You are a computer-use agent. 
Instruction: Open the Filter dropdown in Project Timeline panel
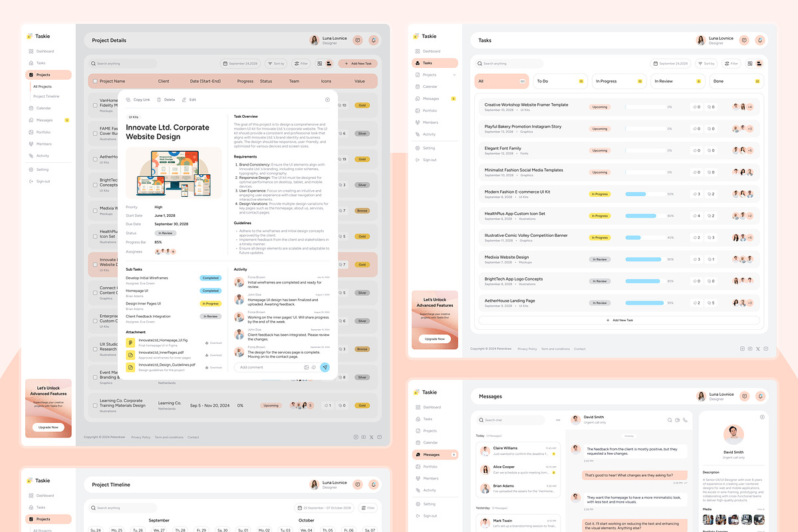point(368,508)
